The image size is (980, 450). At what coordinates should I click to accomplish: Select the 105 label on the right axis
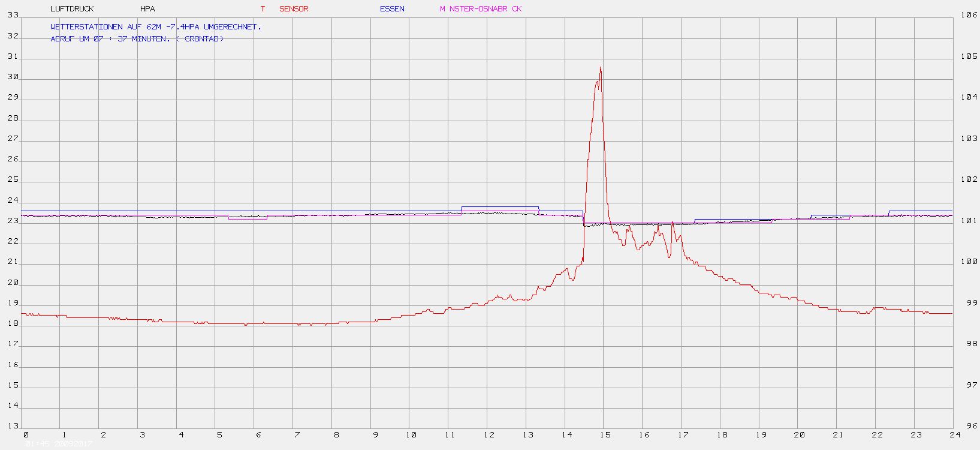tap(969, 56)
